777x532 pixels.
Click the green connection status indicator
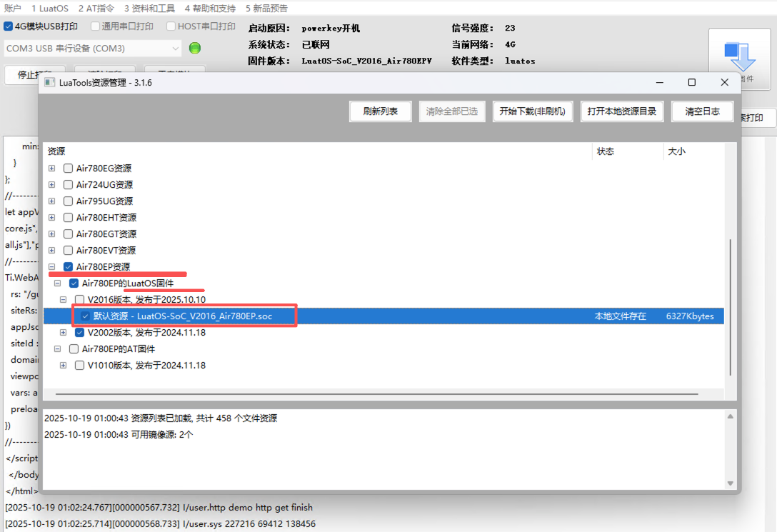[195, 48]
